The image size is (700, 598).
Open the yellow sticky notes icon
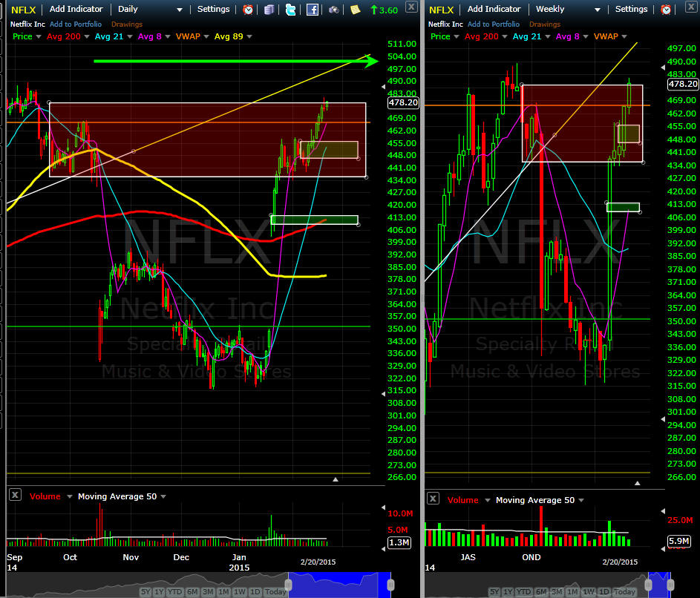pos(355,10)
